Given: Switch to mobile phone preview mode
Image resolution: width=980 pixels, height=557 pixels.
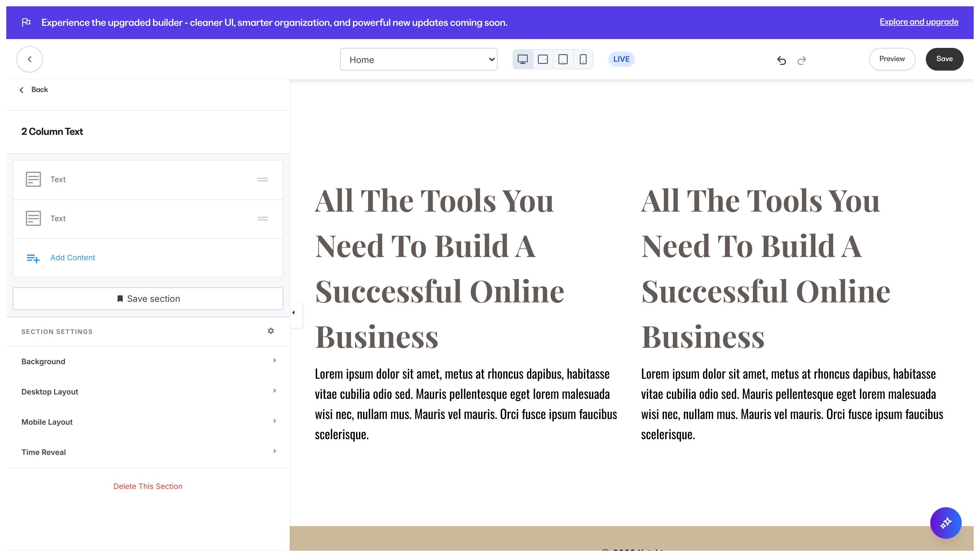Looking at the screenshot, I should pos(583,59).
